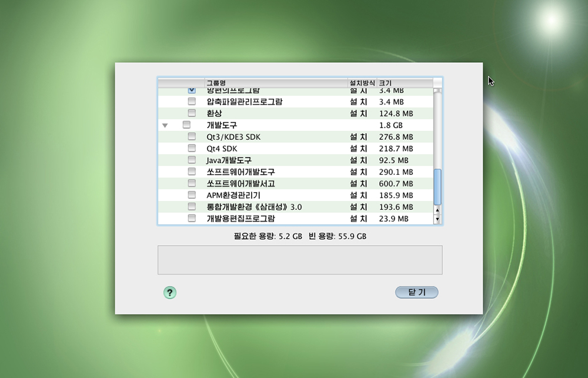This screenshot has height=378, width=588.
Task: Click 설치 in the Java개발도구 row
Action: tap(358, 160)
